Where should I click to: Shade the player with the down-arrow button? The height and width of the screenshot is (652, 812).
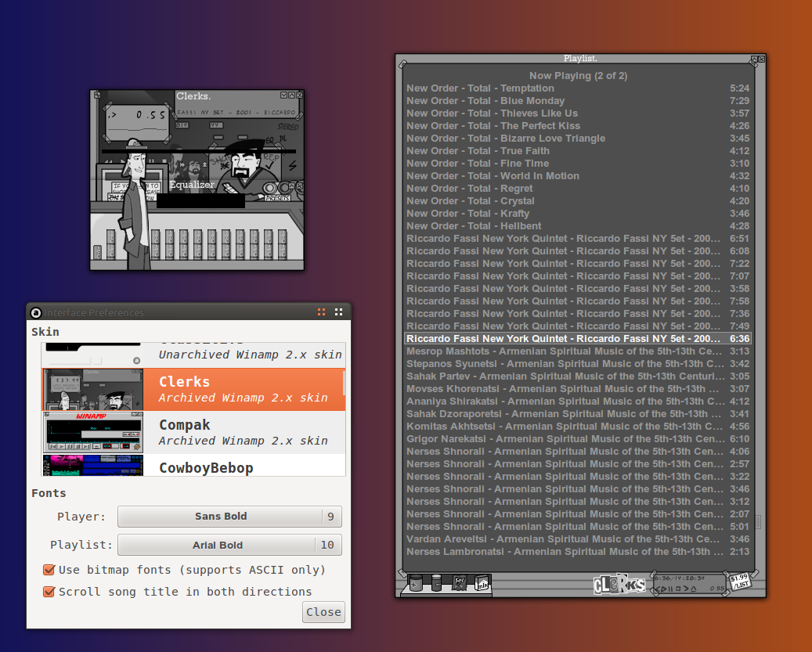click(x=284, y=95)
